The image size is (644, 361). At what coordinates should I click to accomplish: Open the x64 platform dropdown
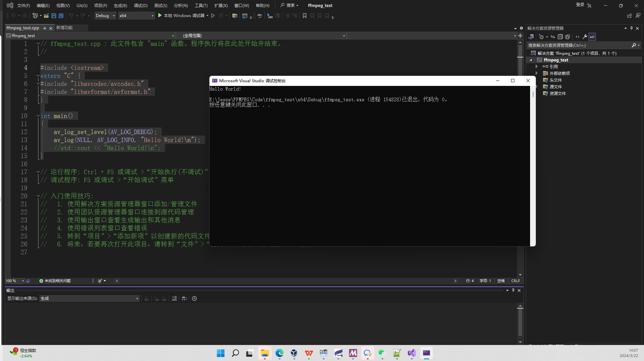click(136, 16)
